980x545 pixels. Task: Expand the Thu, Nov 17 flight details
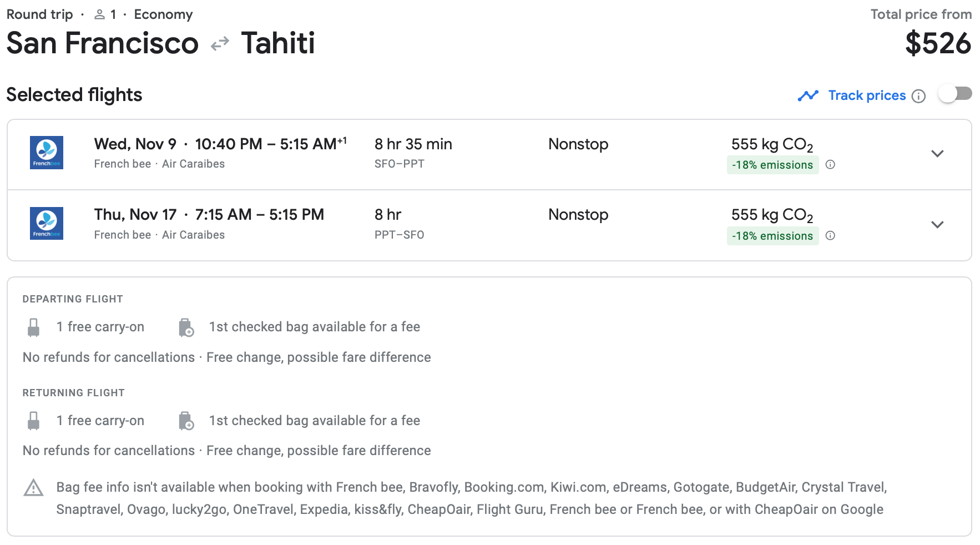[937, 224]
